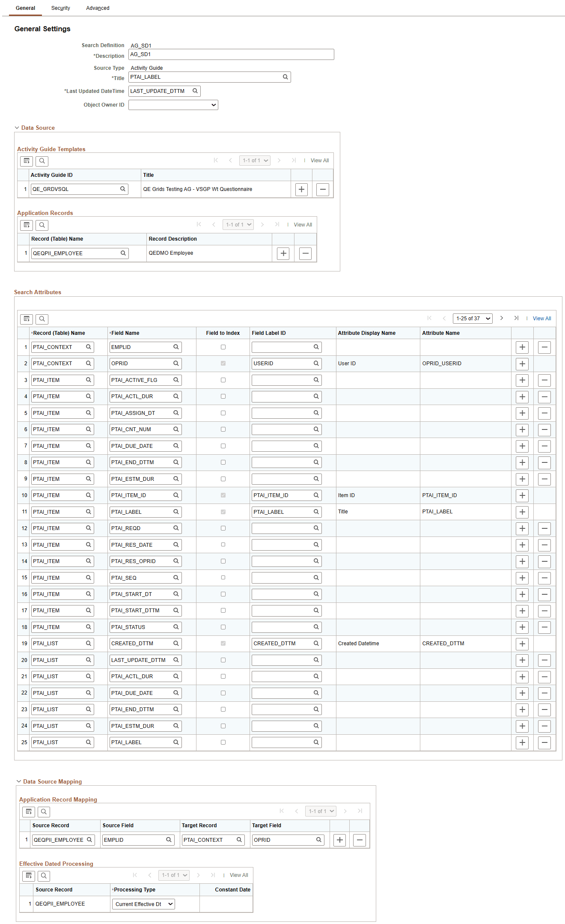This screenshot has width=565, height=924.
Task: Look up record for PTAI_STATUS row
Action: point(89,627)
